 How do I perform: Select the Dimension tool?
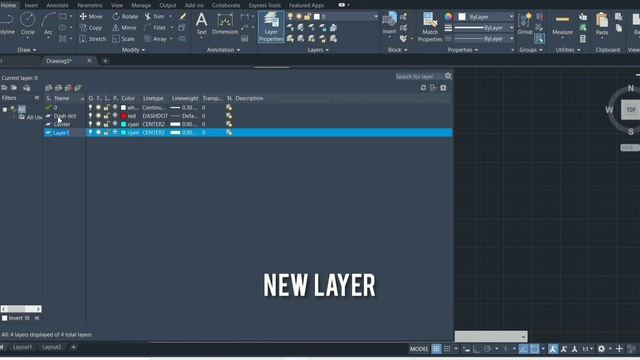(224, 23)
